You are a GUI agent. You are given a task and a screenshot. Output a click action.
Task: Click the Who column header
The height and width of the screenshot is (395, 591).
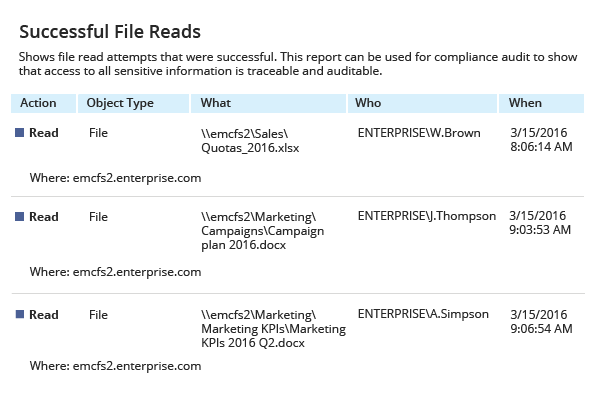click(x=422, y=103)
